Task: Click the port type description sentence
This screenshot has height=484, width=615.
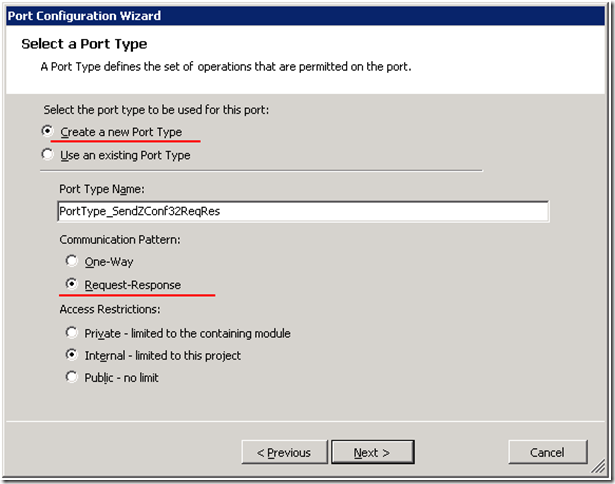Action: (225, 67)
